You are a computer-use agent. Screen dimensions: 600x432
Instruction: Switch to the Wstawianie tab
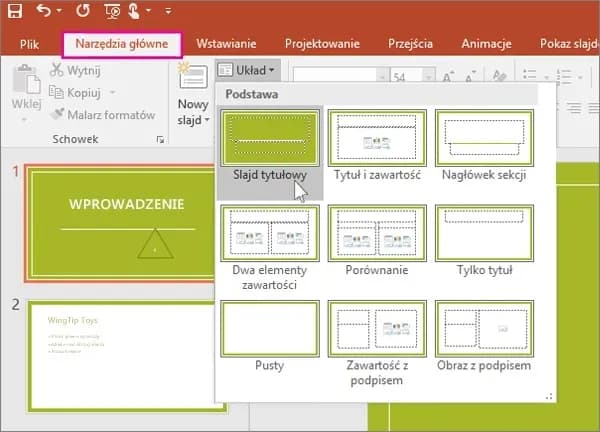pyautogui.click(x=227, y=44)
